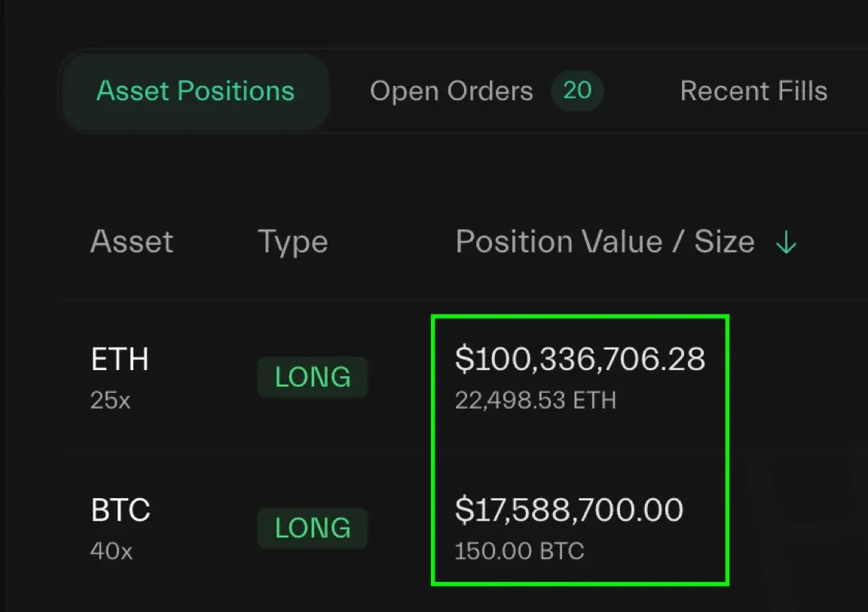Click the $100,336,706.28 ETH position value
Viewport: 868px width, 612px height.
pos(580,359)
